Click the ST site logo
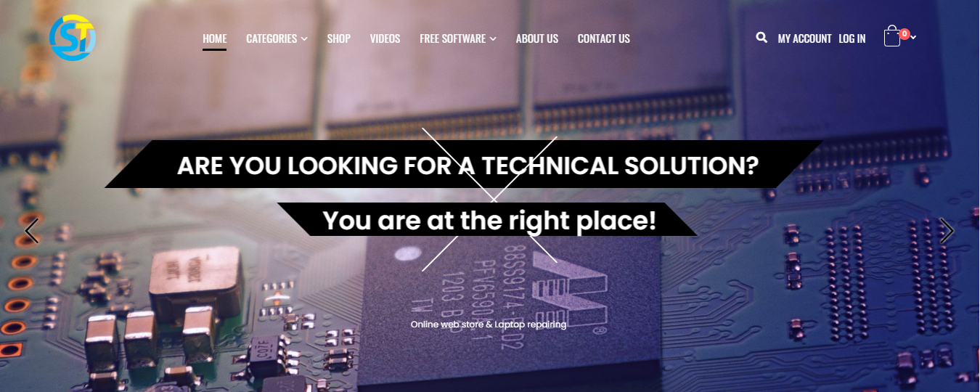Viewport: 980px width, 392px height. click(73, 38)
